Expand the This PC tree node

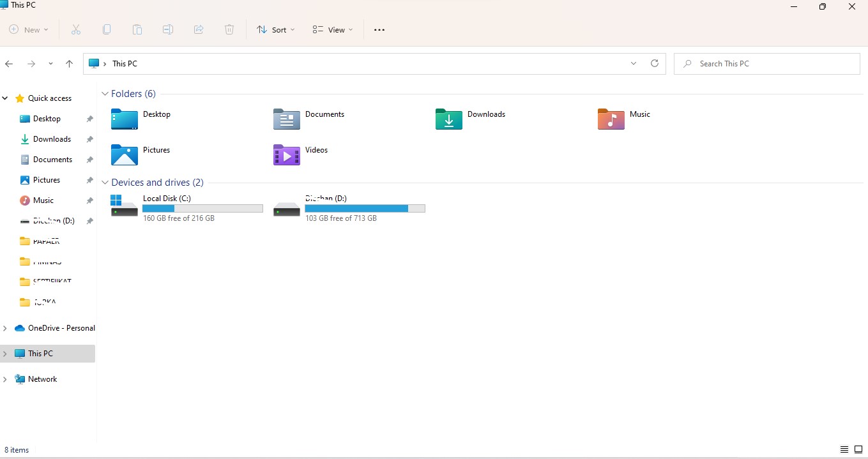5,354
